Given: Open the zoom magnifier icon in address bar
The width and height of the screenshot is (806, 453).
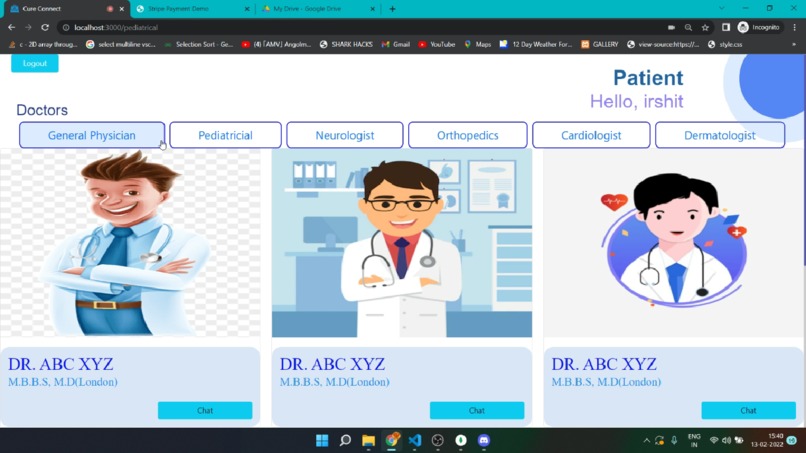Looking at the screenshot, I should (x=688, y=27).
